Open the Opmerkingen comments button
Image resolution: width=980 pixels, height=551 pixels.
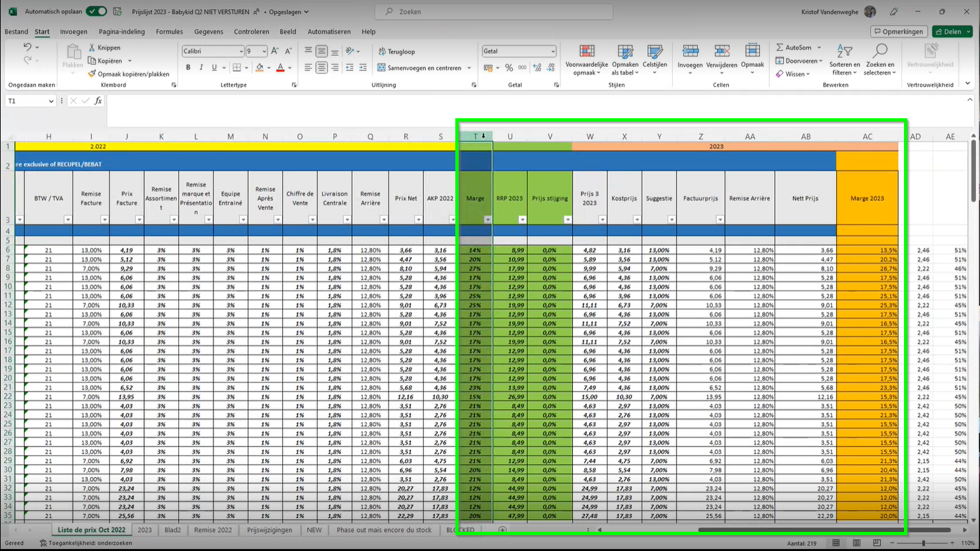(898, 32)
